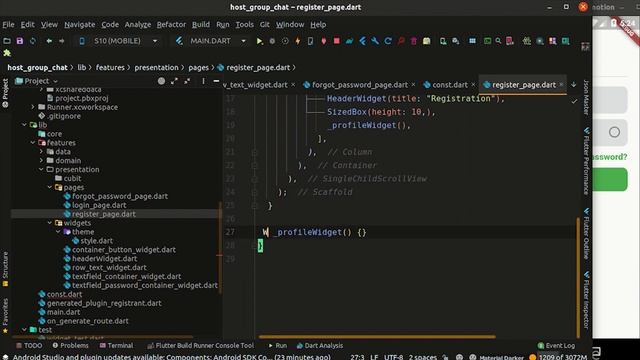Image resolution: width=640 pixels, height=360 pixels.
Task: Open the device selector S10 (MOBILE) dropdown
Action: tap(118, 41)
